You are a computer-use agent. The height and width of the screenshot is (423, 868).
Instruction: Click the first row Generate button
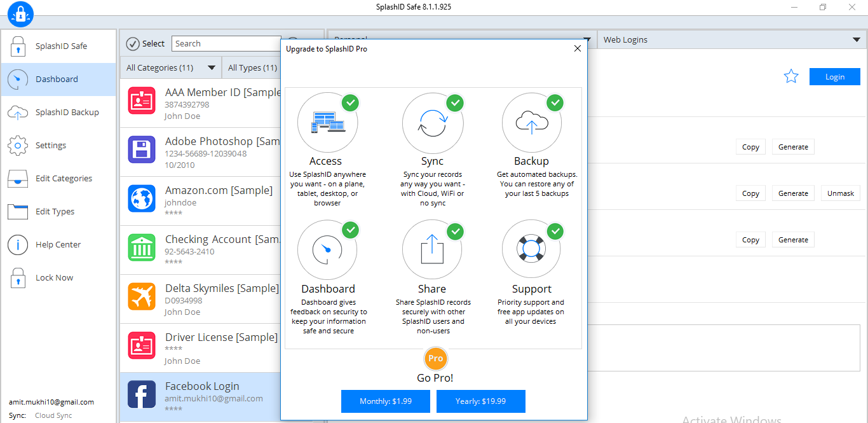coord(793,147)
